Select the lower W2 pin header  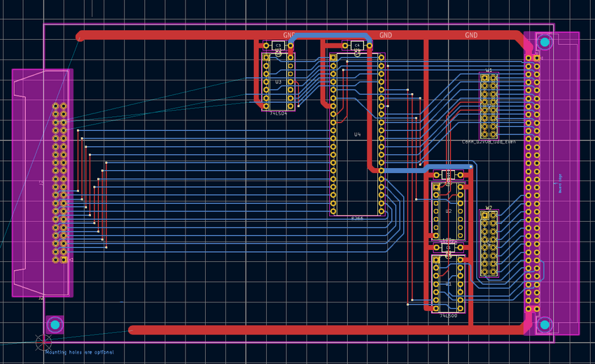click(x=489, y=243)
